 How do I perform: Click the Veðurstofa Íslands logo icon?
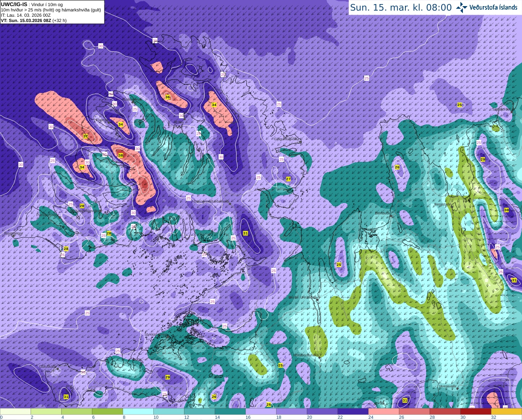462,7
